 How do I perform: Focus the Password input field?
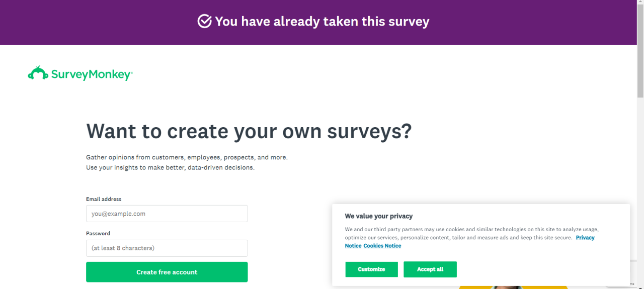167,248
